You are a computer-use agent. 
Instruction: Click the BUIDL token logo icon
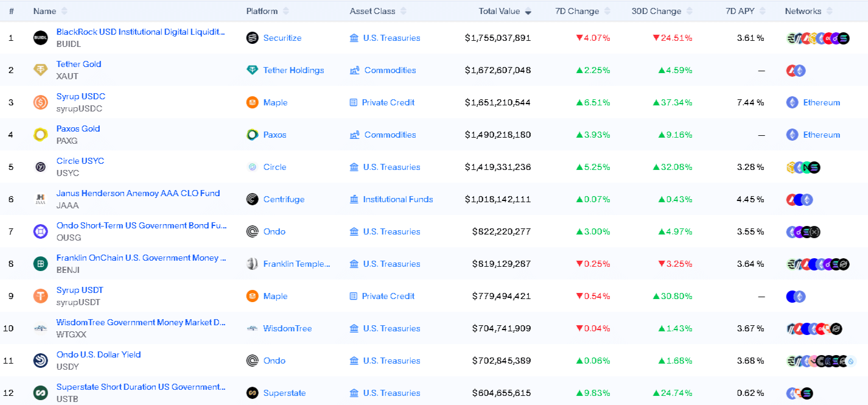tap(41, 38)
